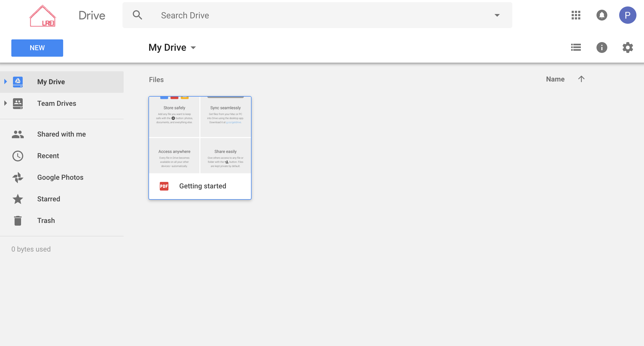644x346 pixels.
Task: Switch to list view layout
Action: [576, 47]
